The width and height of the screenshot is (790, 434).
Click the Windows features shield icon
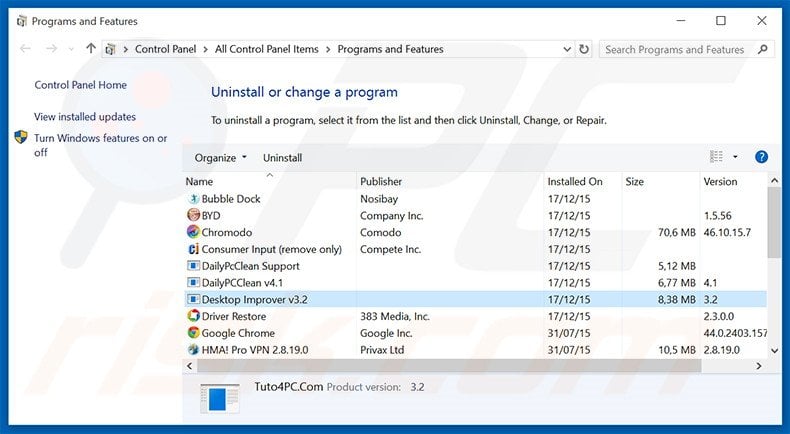(x=21, y=137)
